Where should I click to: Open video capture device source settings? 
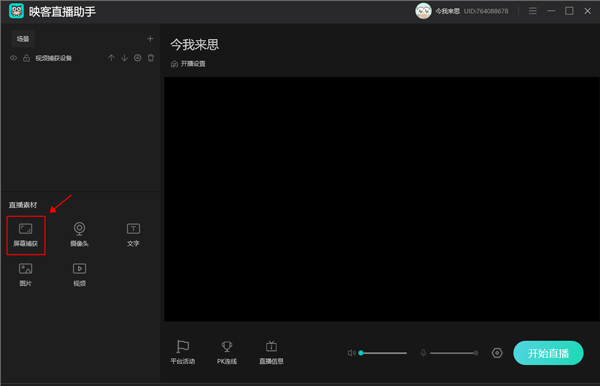(137, 58)
